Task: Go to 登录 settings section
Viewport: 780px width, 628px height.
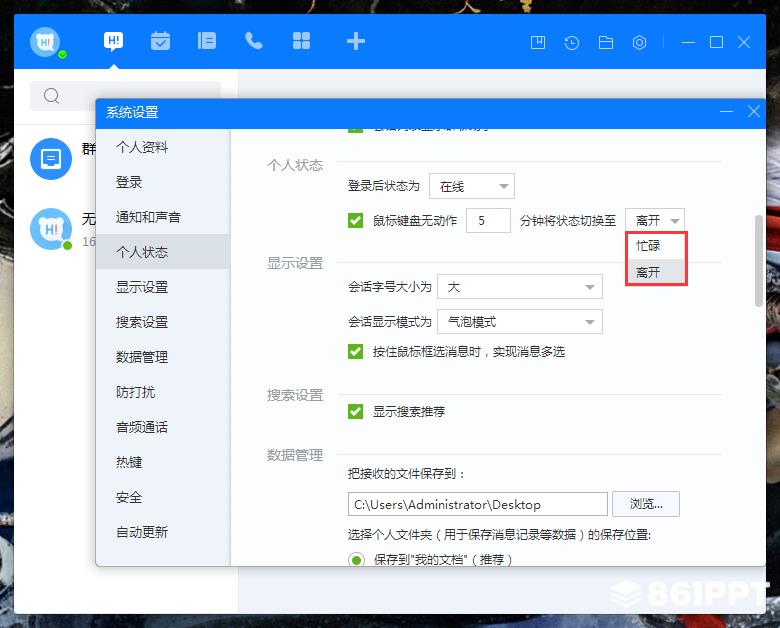Action: 163,182
